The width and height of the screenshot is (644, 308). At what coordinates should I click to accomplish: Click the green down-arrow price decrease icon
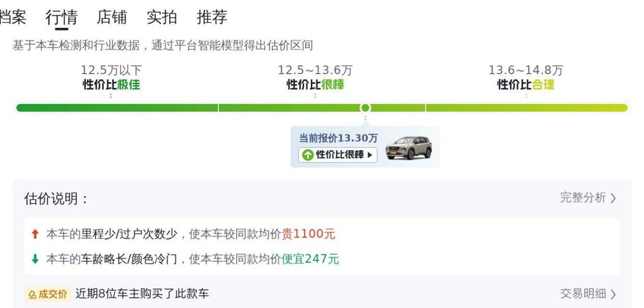click(35, 259)
